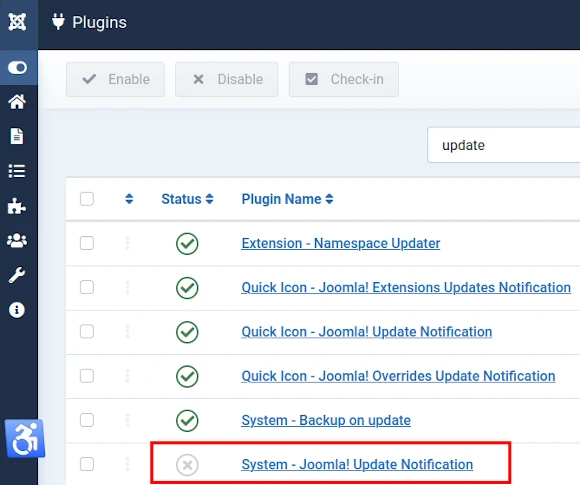Screen dimensions: 580x485
Task: Toggle status of Backup on update plugin
Action: point(187,421)
